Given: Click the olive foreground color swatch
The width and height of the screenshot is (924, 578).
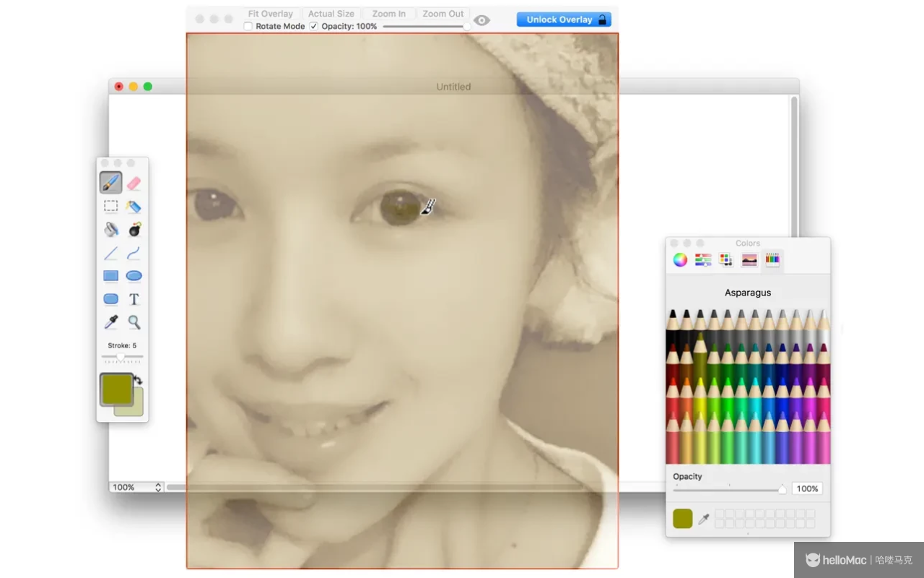Looking at the screenshot, I should pos(116,389).
